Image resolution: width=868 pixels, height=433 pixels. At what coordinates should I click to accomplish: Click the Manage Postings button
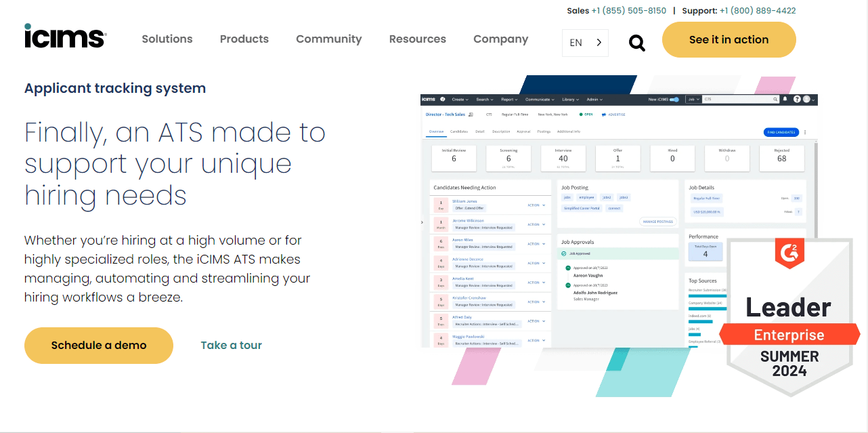[x=658, y=222]
